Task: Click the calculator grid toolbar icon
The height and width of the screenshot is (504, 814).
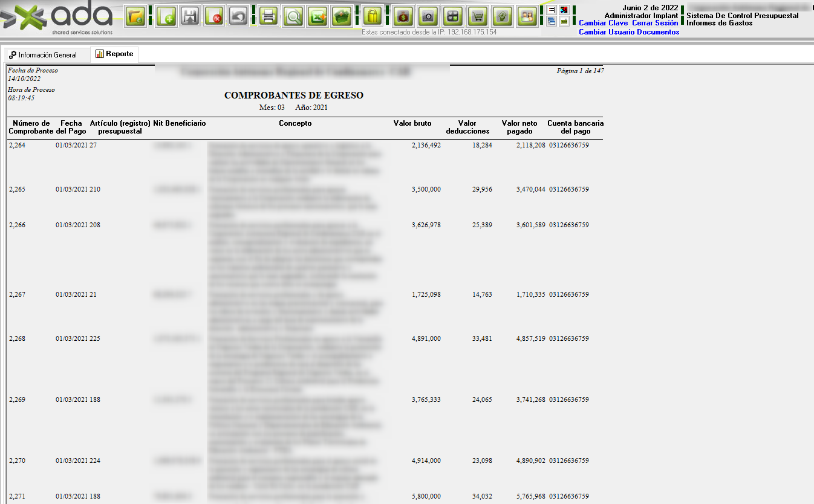Action: [452, 16]
